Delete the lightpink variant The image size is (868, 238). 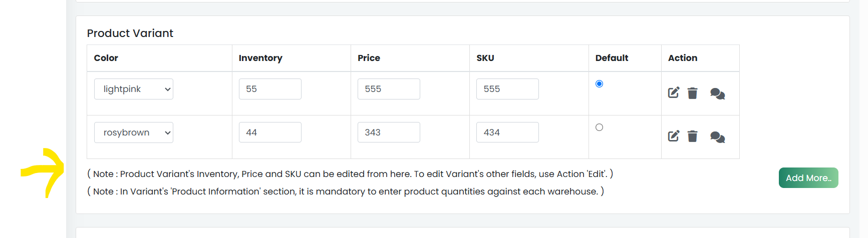point(693,93)
